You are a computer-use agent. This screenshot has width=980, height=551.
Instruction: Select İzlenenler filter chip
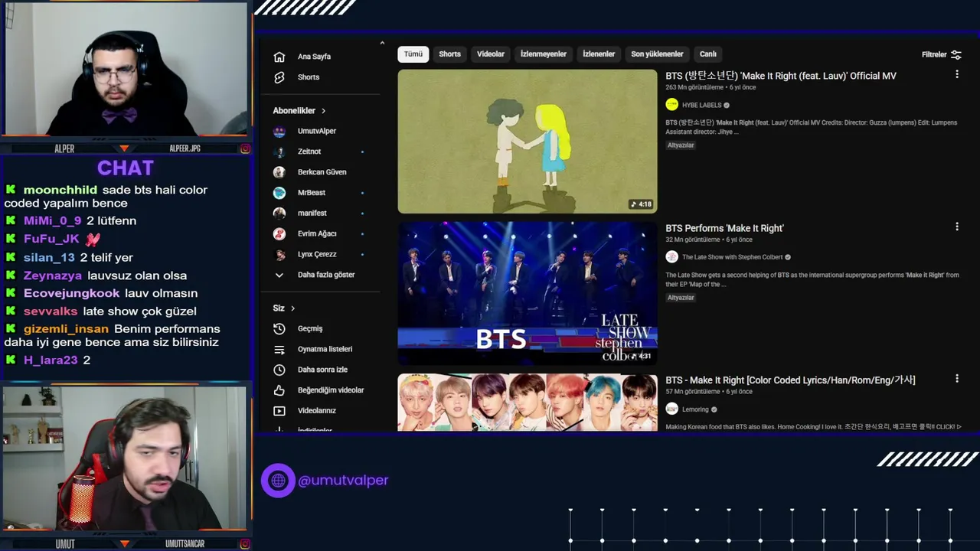coord(599,54)
